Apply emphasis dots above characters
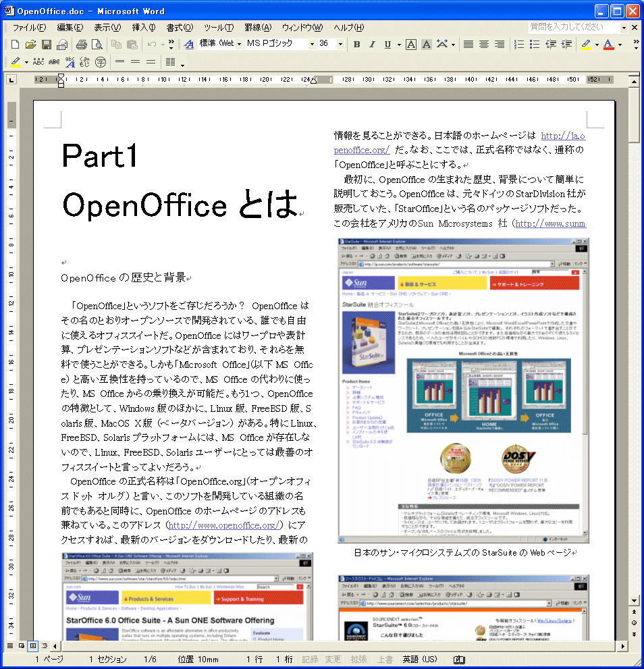The height and width of the screenshot is (669, 644). pyautogui.click(x=38, y=62)
